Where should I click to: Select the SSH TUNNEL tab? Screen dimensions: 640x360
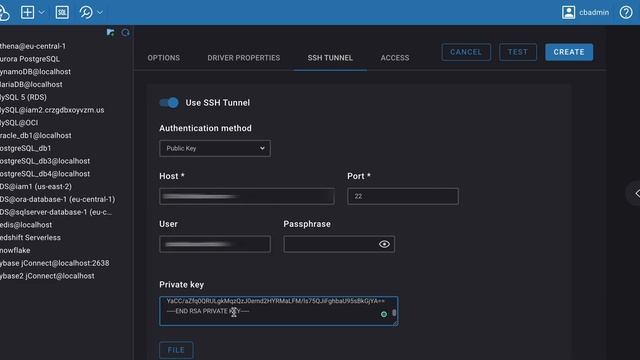[x=330, y=58]
